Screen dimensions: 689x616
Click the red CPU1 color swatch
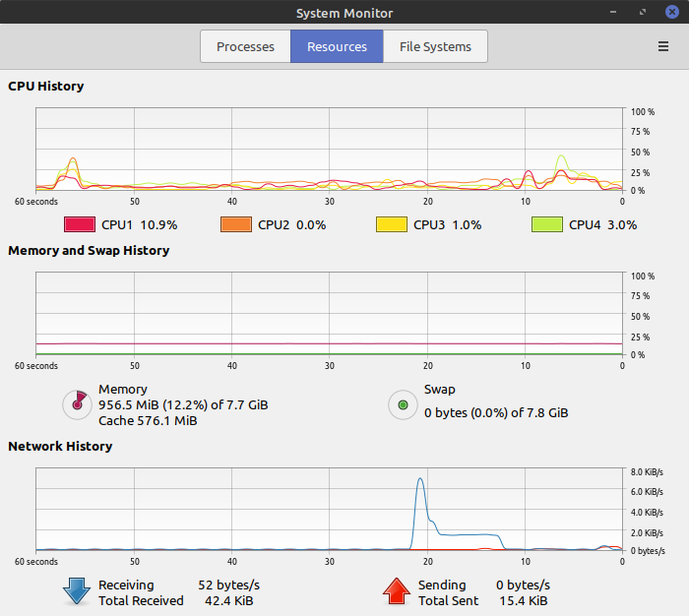pyautogui.click(x=80, y=224)
